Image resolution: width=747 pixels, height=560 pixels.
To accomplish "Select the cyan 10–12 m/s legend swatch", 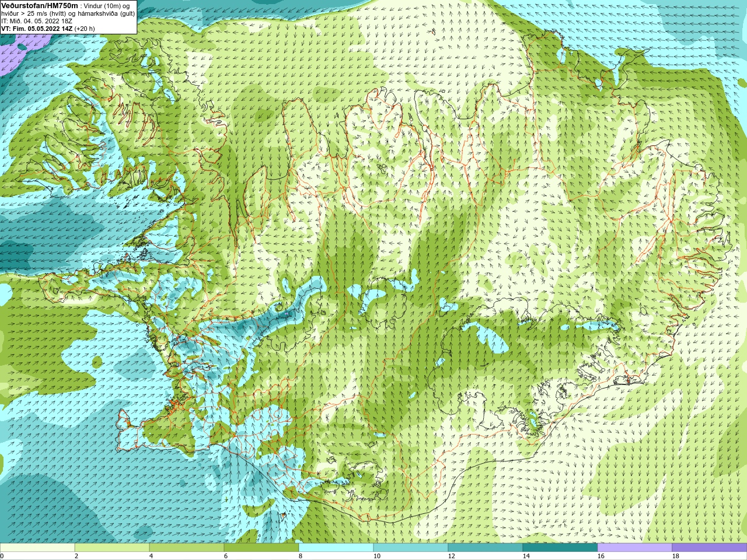I will 411,548.
